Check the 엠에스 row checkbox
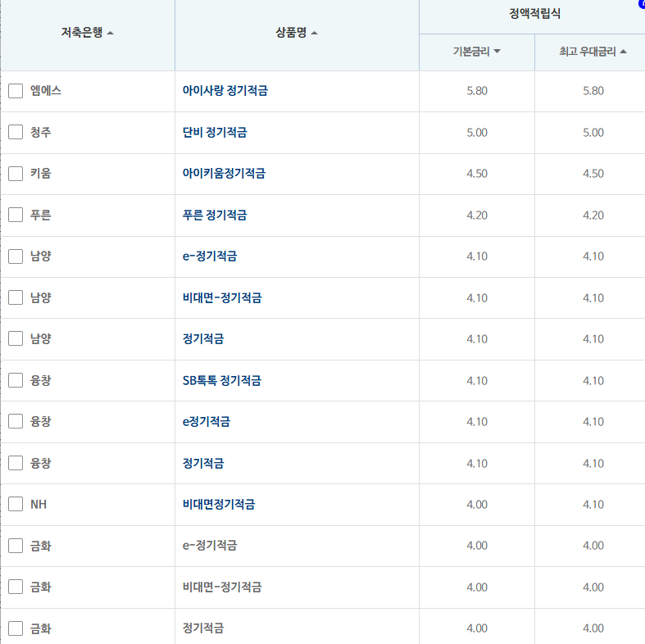 coord(16,91)
